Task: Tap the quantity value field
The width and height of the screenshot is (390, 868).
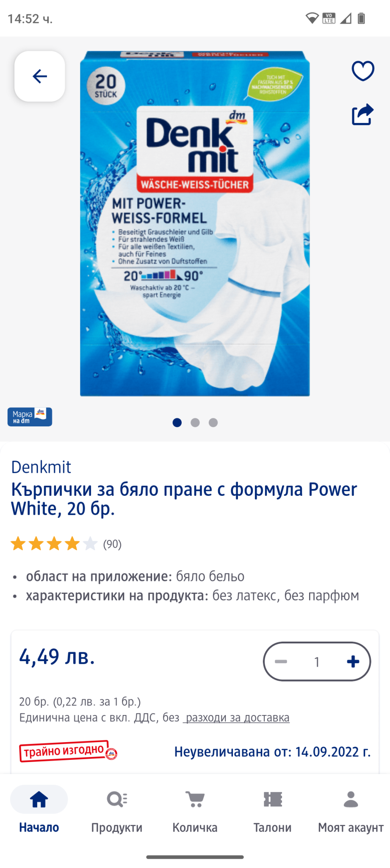Action: click(x=317, y=662)
